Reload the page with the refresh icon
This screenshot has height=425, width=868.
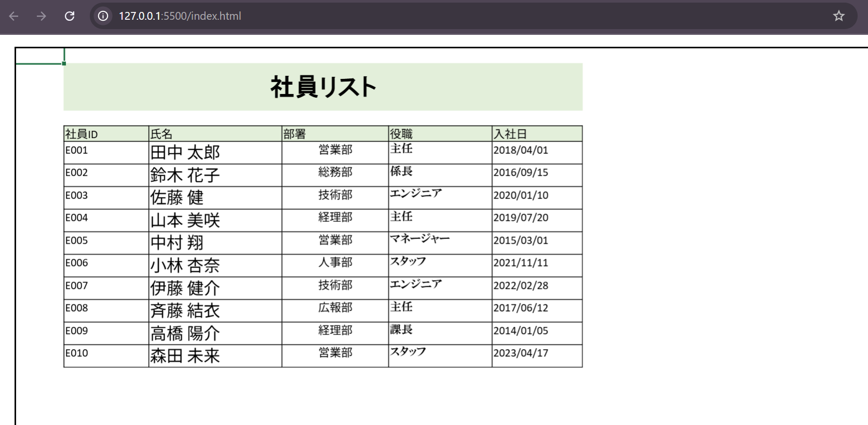pyautogui.click(x=69, y=16)
